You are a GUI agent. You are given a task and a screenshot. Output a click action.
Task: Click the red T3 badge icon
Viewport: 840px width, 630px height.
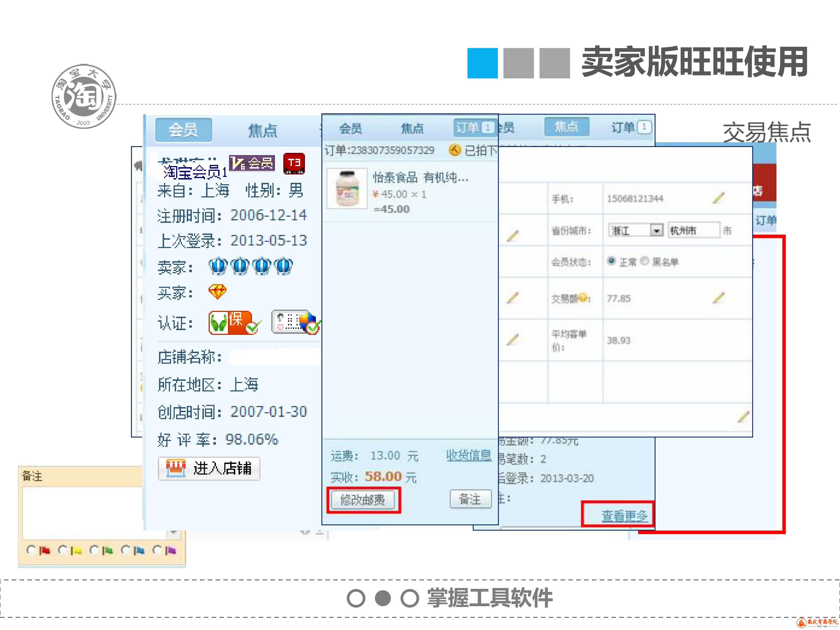coord(294,164)
